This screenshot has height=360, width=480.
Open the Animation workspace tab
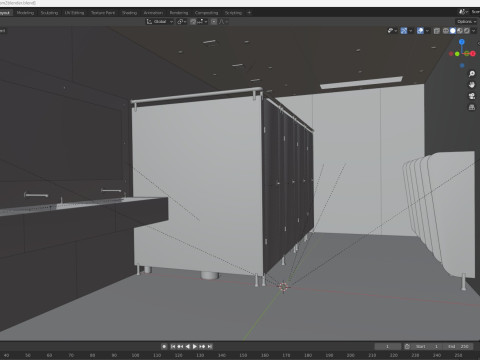tap(153, 13)
